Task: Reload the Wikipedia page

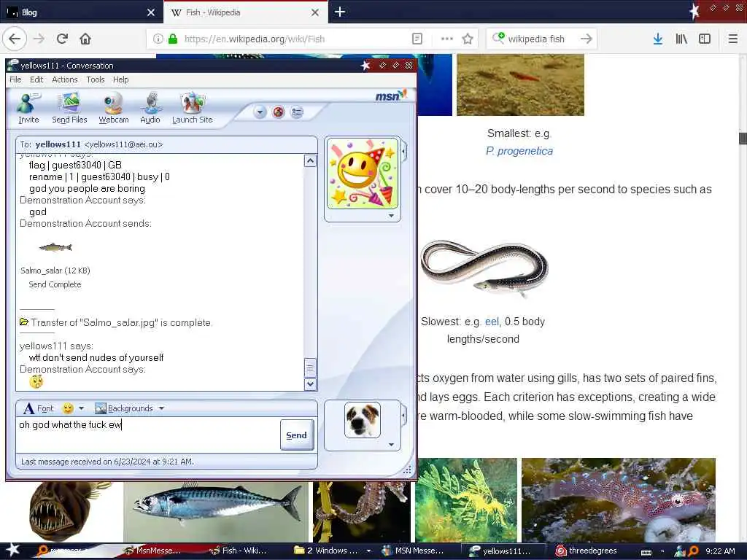Action: pos(62,39)
